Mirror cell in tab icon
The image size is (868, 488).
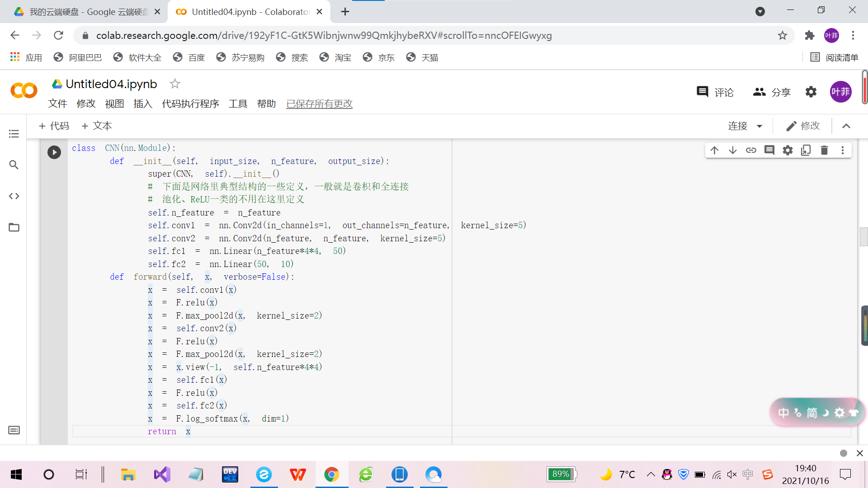pyautogui.click(x=806, y=150)
